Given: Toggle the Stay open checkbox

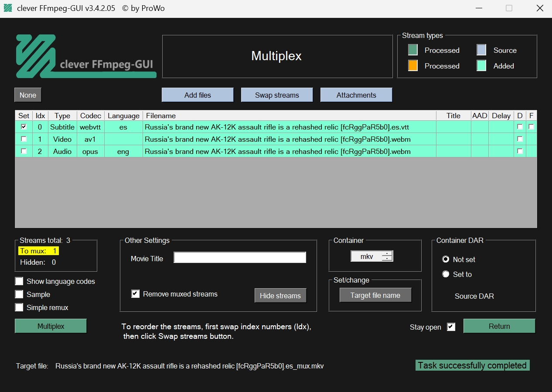Looking at the screenshot, I should 451,327.
